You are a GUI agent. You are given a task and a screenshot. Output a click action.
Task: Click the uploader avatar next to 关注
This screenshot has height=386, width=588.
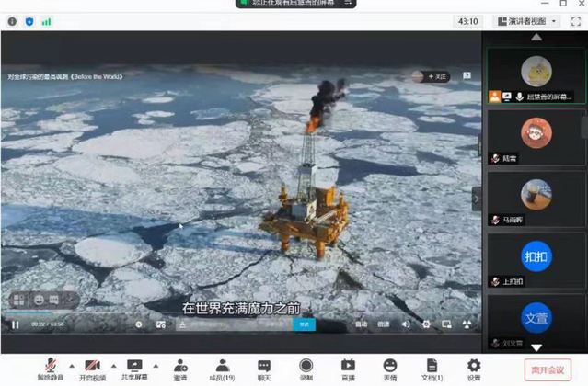click(418, 77)
